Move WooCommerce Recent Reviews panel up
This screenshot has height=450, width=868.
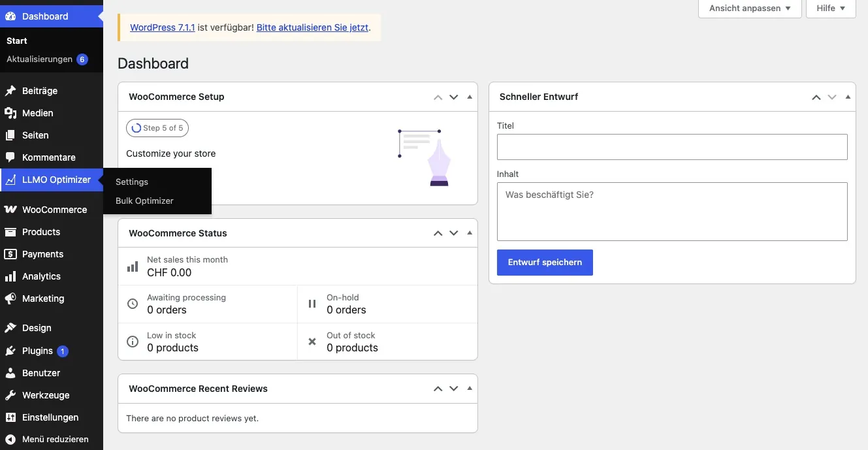click(438, 389)
